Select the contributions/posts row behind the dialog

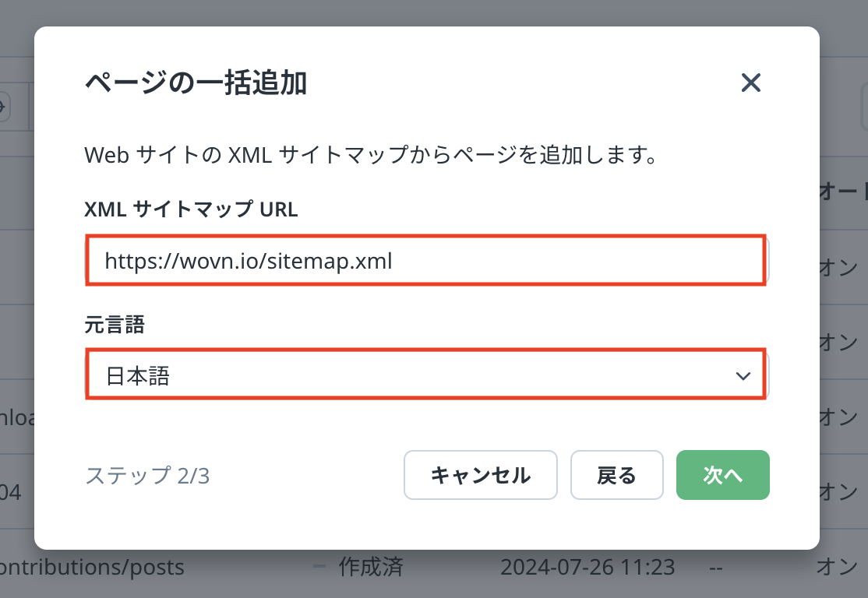coord(92,568)
